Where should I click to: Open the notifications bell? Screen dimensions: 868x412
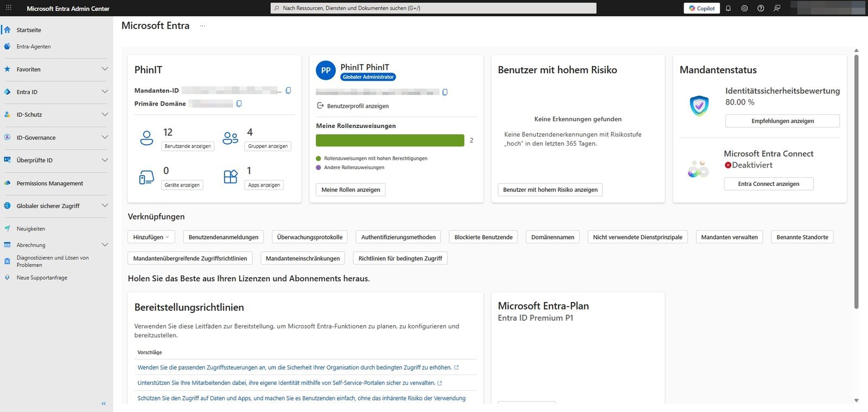728,8
